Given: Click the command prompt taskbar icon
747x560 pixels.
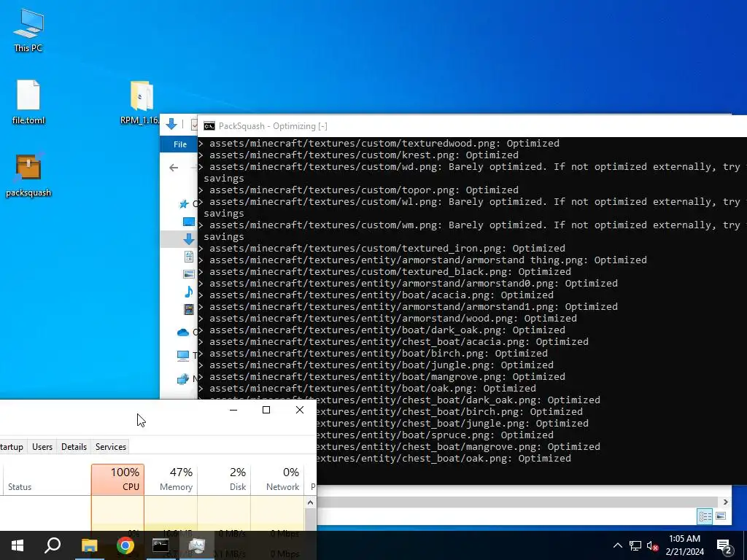Looking at the screenshot, I should tap(160, 545).
